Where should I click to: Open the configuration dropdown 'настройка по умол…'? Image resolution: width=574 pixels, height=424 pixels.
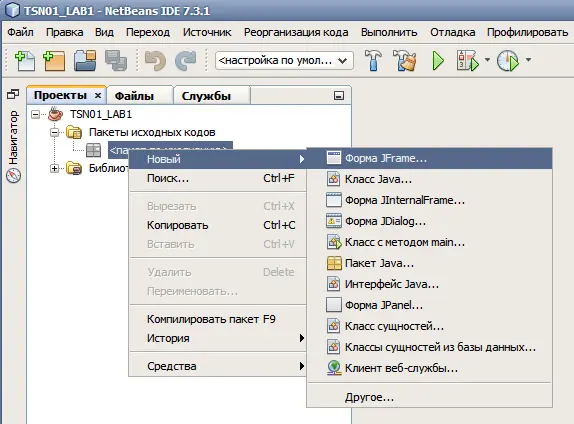(x=284, y=60)
